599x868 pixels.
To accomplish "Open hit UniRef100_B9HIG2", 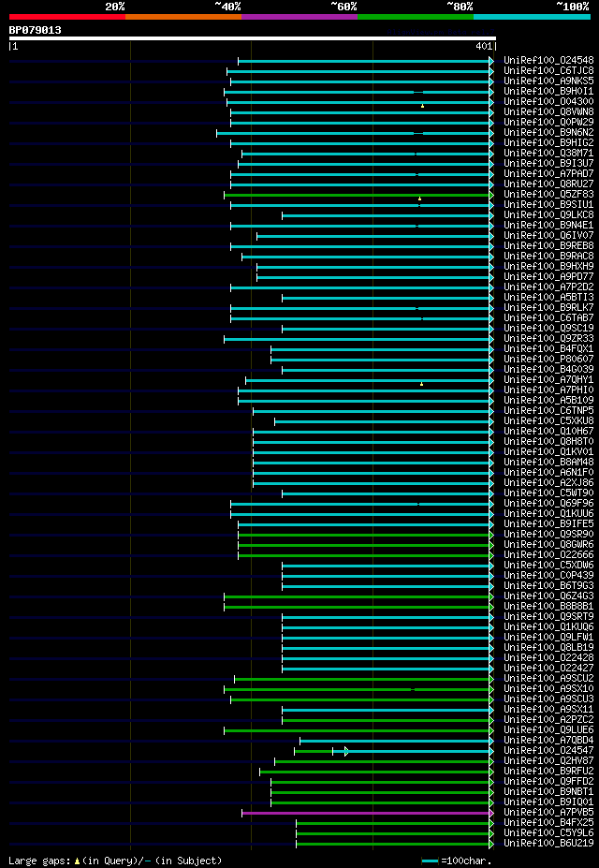I will coord(548,143).
